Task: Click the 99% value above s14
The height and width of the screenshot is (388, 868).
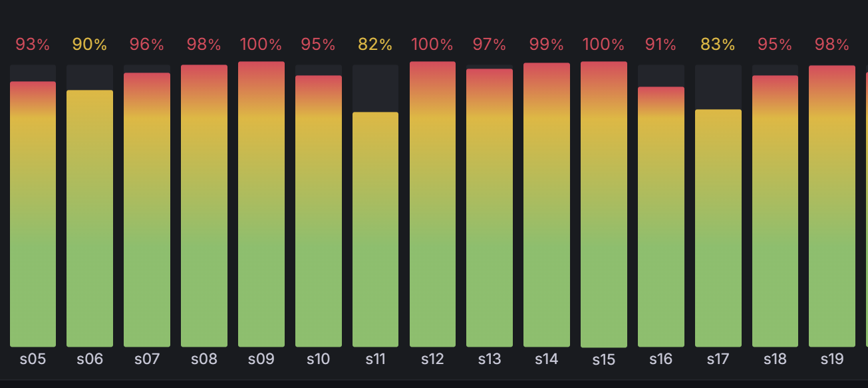Action: (547, 45)
